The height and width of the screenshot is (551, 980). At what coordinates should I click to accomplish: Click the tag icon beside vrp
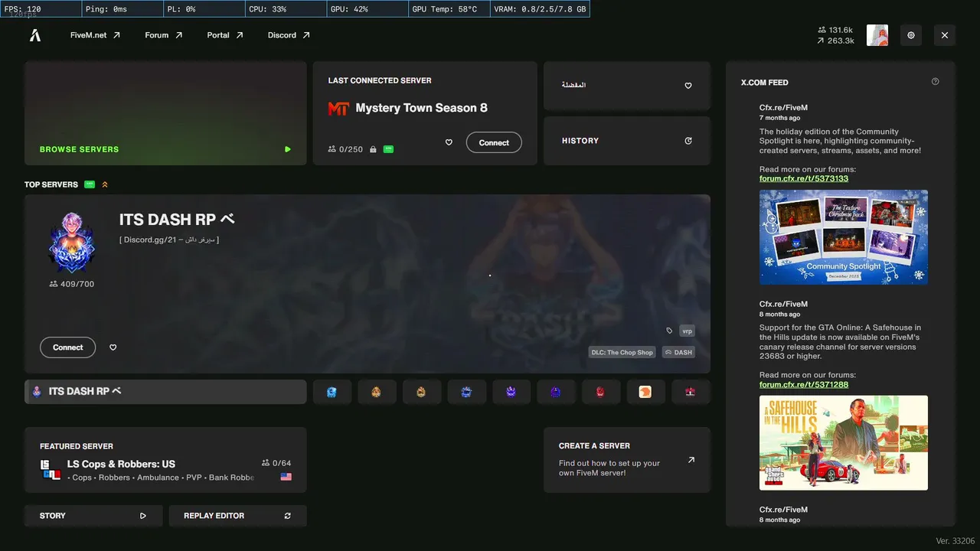(x=669, y=331)
